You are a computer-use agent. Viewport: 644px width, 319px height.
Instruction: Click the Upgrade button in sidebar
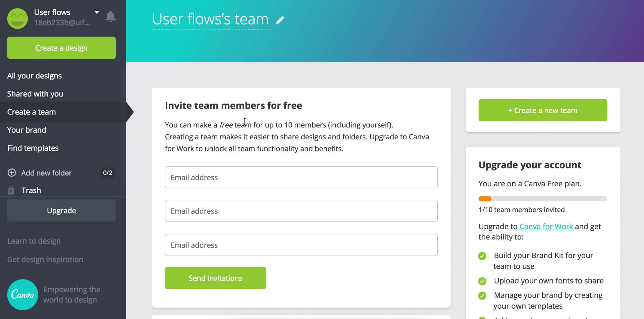click(61, 210)
